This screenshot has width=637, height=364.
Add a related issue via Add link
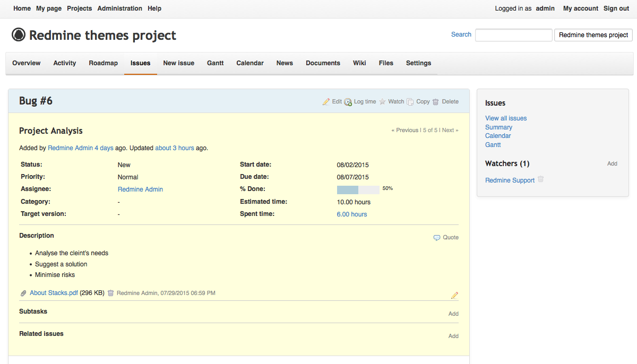[x=453, y=336]
